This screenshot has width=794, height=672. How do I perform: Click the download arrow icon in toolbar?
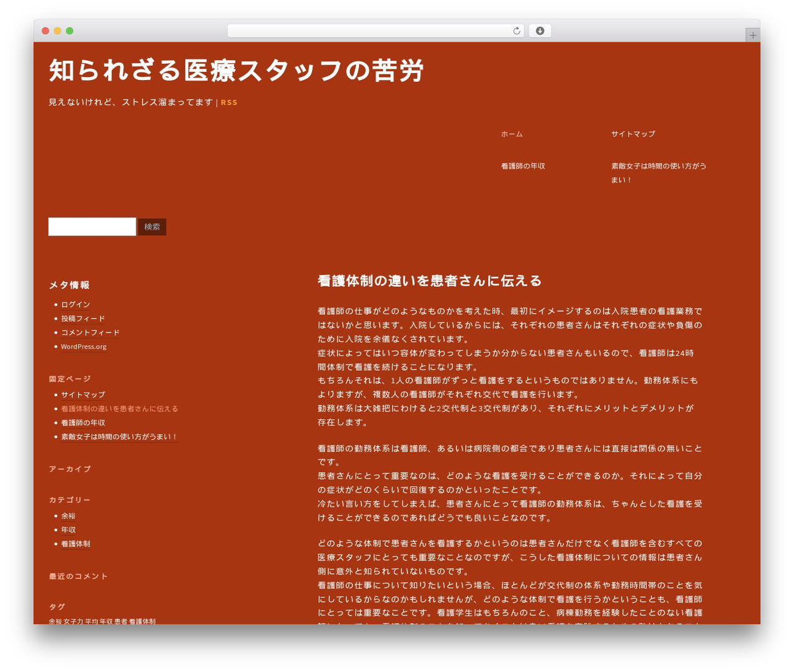540,31
